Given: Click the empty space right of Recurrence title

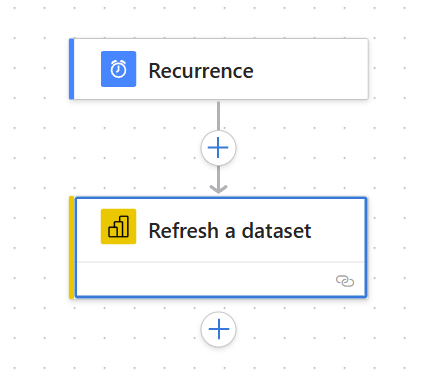Looking at the screenshot, I should [310, 69].
